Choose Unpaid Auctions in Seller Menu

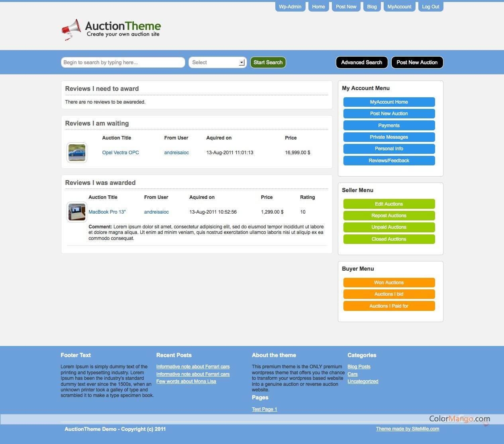389,227
